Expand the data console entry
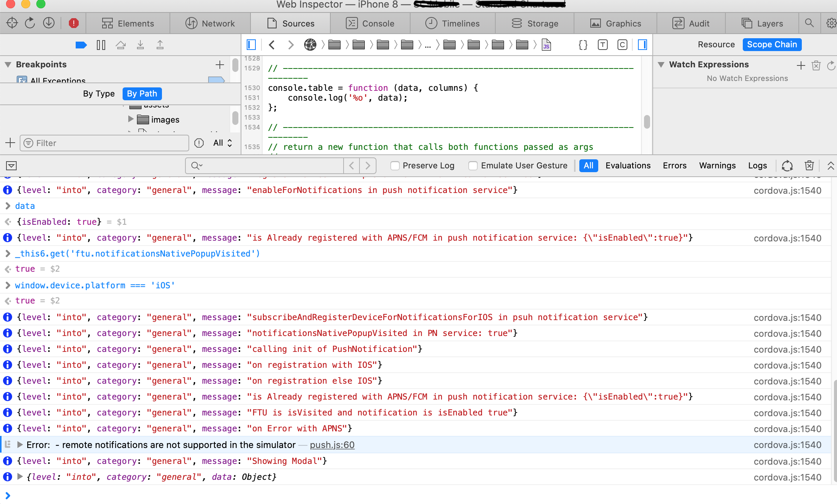This screenshot has height=504, width=837. [8, 205]
